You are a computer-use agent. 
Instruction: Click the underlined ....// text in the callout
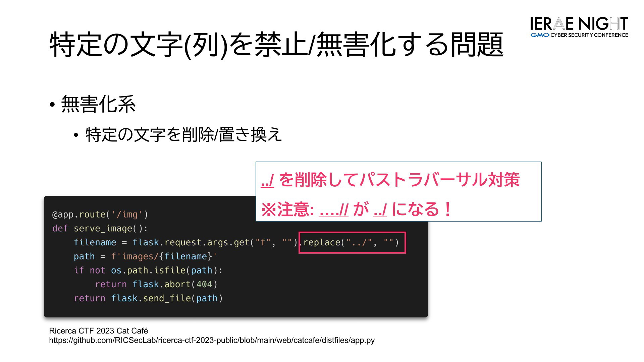pos(333,210)
